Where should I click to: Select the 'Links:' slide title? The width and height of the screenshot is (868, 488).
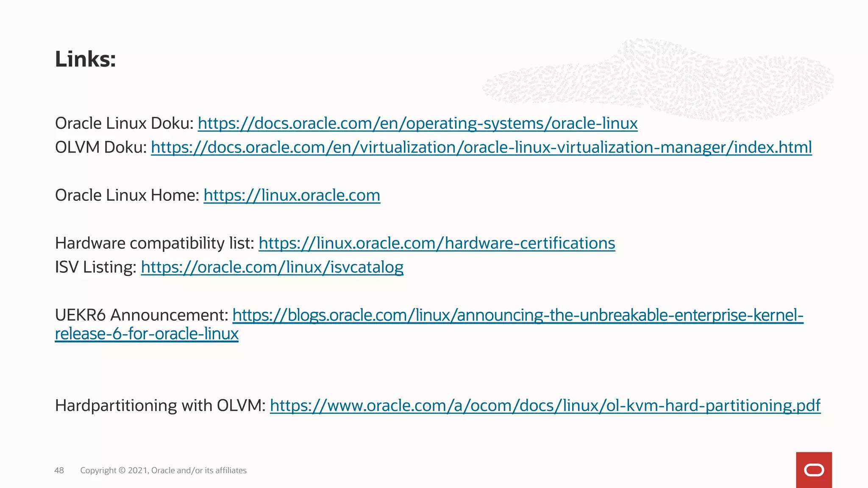[85, 59]
